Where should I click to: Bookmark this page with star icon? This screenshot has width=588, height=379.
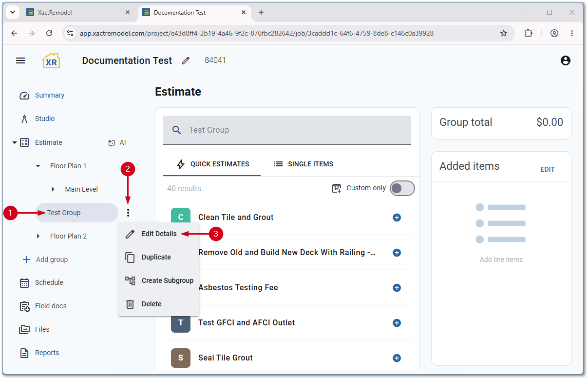pos(504,33)
